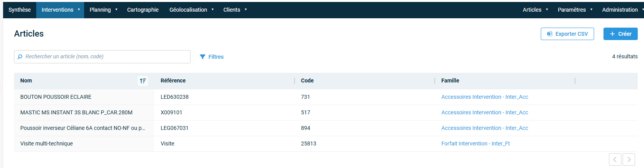Open family link for MASTIC MS INSTANT row

pos(485,112)
